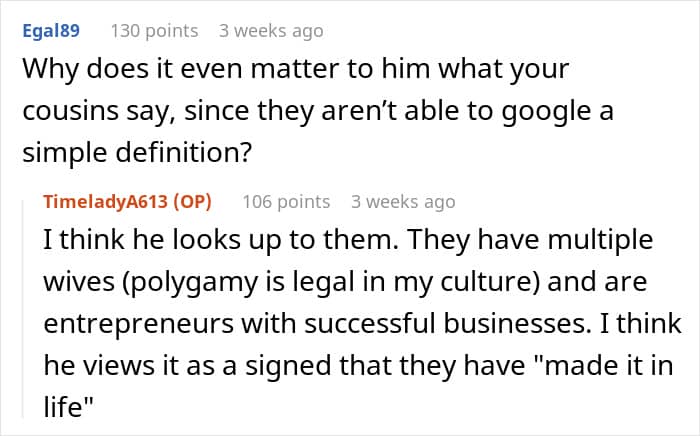Click the line 'Why does it even matter'
700x436 pixels.
pos(296,70)
